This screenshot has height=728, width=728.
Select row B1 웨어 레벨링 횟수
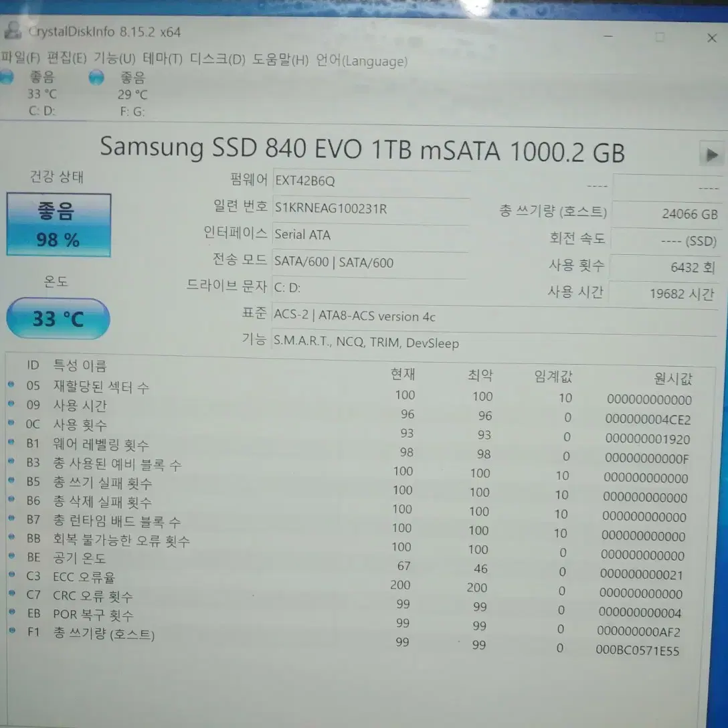[x=349, y=450]
